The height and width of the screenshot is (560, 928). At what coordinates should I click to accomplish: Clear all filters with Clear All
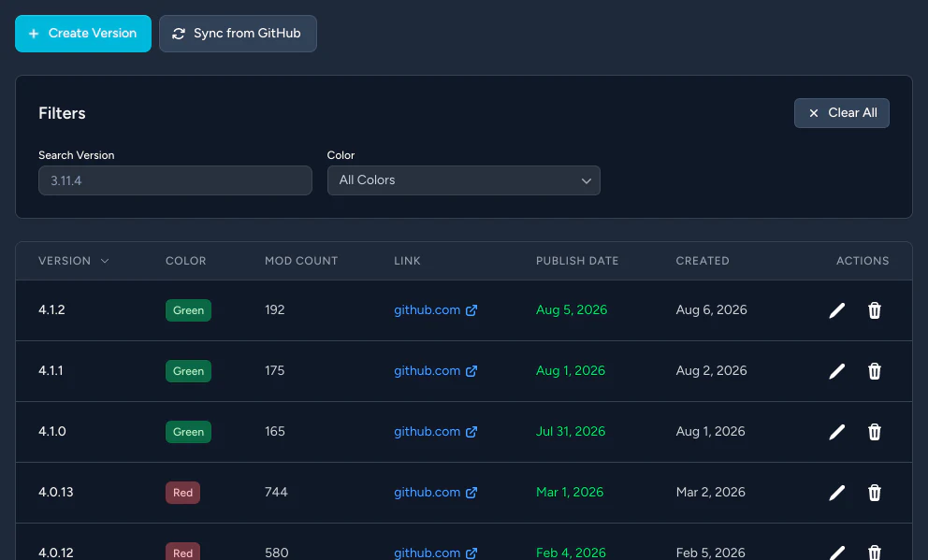tap(842, 113)
